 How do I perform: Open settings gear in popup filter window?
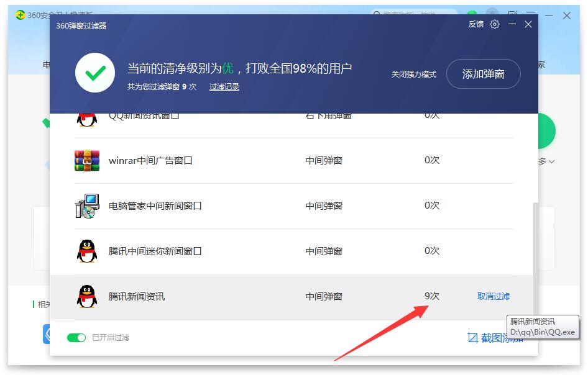pyautogui.click(x=495, y=24)
